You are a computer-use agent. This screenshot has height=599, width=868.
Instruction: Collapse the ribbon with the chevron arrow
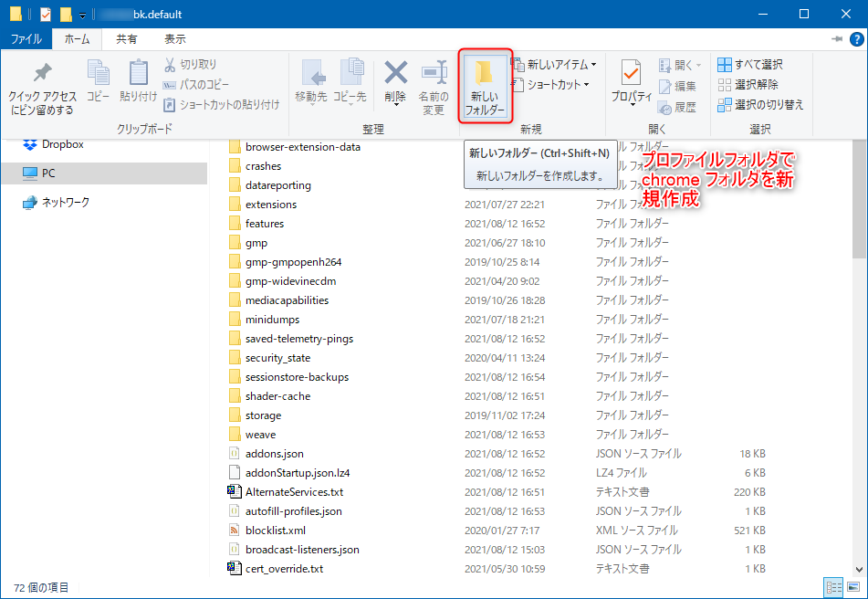point(837,39)
